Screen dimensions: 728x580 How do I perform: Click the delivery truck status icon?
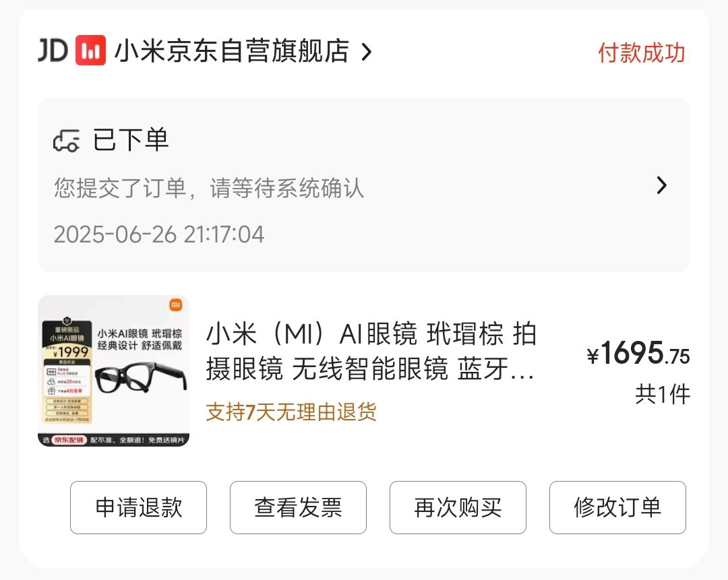click(x=66, y=140)
